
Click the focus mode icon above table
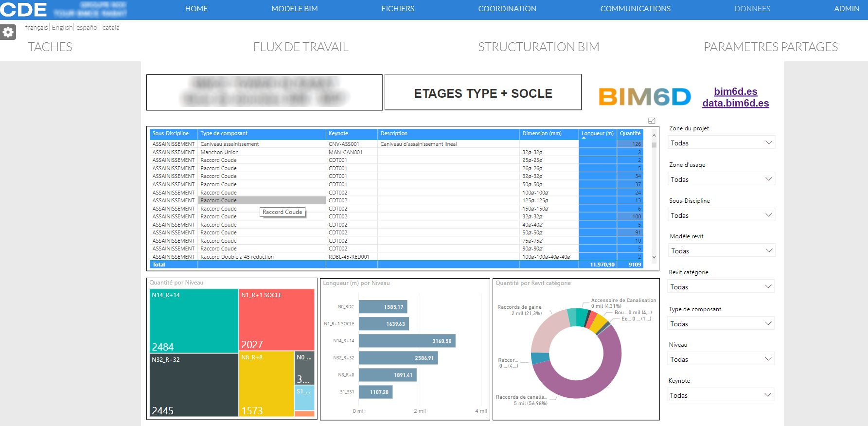pyautogui.click(x=652, y=121)
